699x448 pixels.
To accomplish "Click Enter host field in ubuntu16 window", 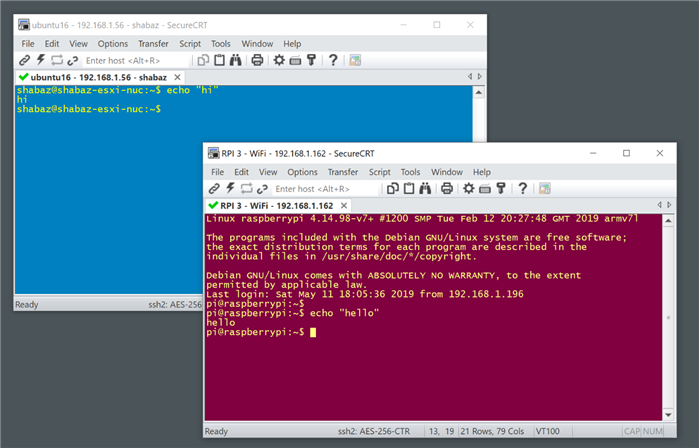I will 136,60.
